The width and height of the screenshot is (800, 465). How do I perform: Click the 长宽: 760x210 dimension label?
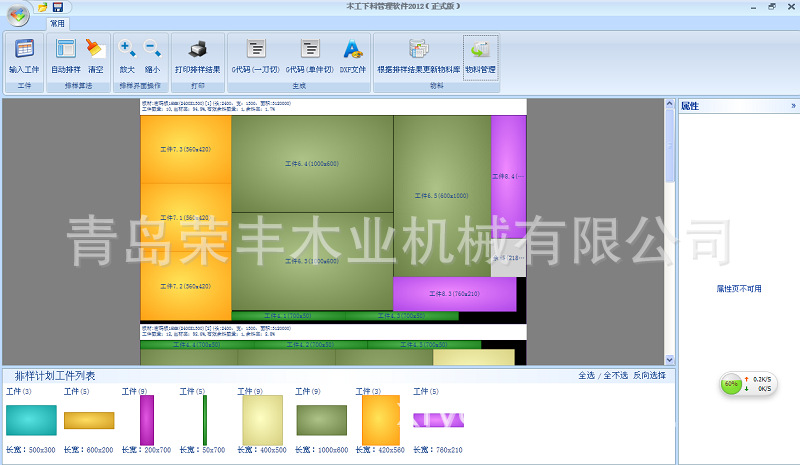[x=438, y=450]
